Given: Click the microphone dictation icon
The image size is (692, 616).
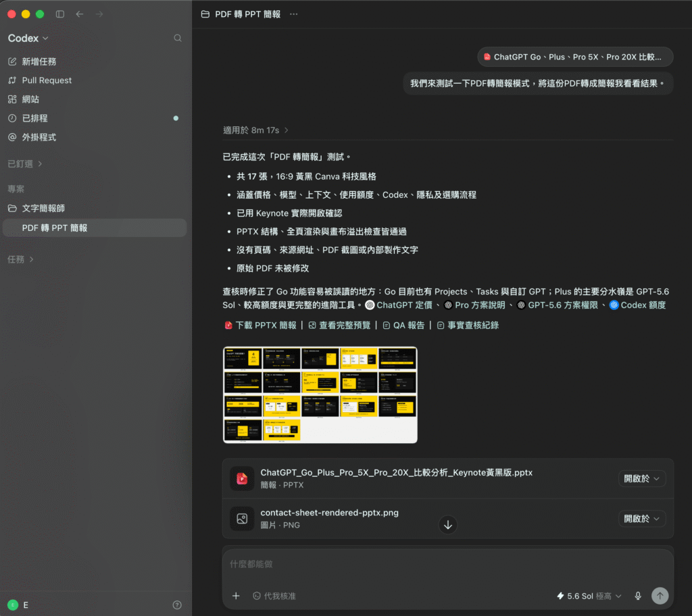Looking at the screenshot, I should tap(638, 596).
